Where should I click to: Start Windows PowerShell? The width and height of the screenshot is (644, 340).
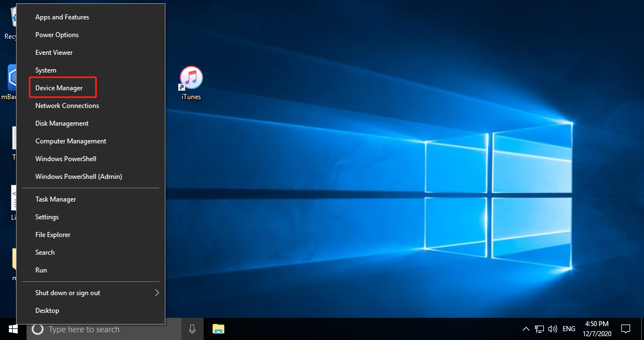[x=91, y=159]
